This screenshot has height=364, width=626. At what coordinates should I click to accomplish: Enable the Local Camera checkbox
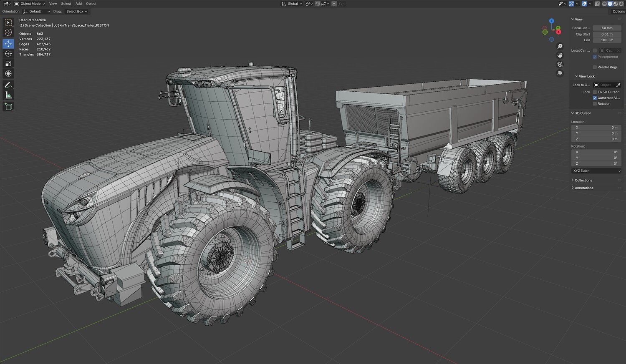click(x=595, y=50)
